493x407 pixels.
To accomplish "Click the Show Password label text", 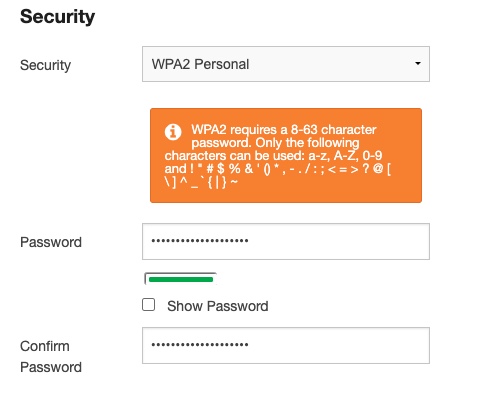I will click(x=218, y=306).
